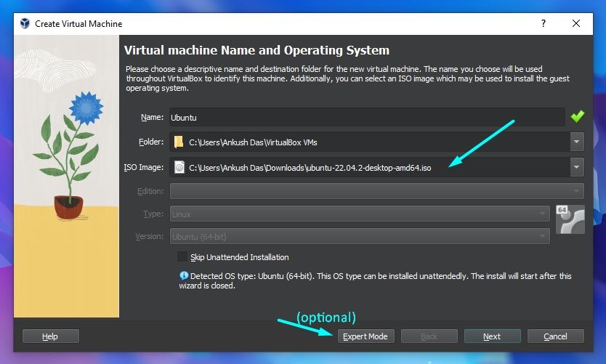Screen dimensions: 606x364
Task: Click the Skip Unattended Installation label text
Action: click(x=240, y=257)
